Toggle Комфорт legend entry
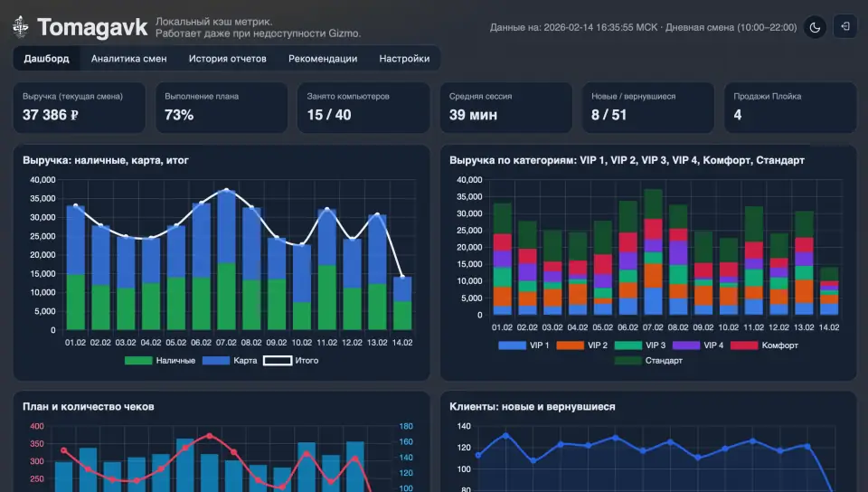The image size is (868, 492). click(x=764, y=345)
